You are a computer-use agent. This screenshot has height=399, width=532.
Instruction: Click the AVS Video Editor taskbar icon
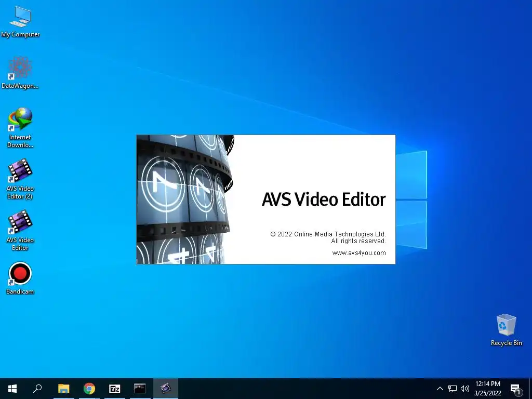[166, 389]
